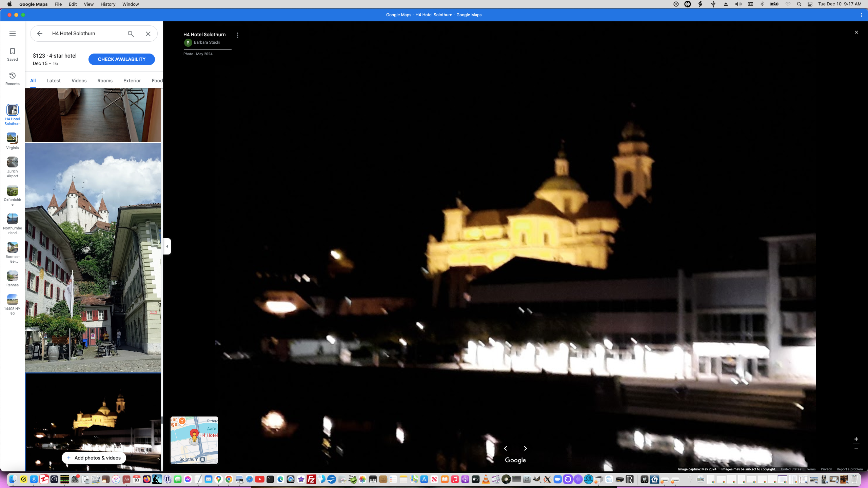
Task: Open the castle street photo thumbnail
Action: point(93,258)
